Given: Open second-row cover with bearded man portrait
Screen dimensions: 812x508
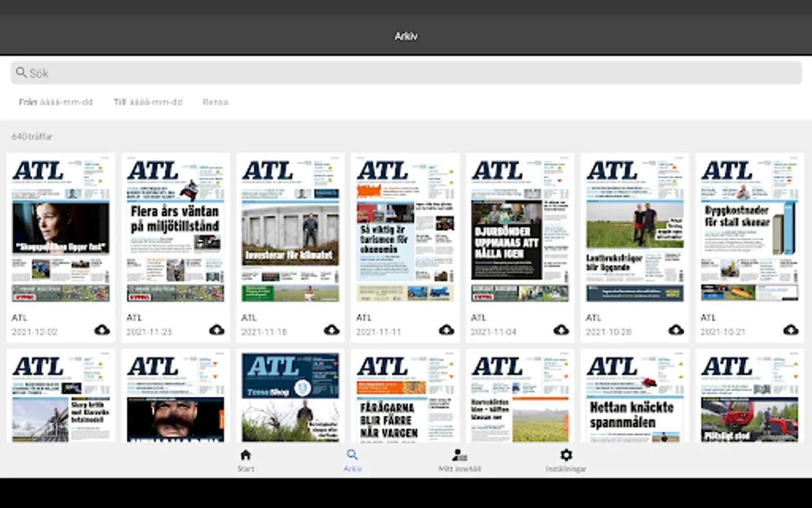Looking at the screenshot, I should point(175,397).
